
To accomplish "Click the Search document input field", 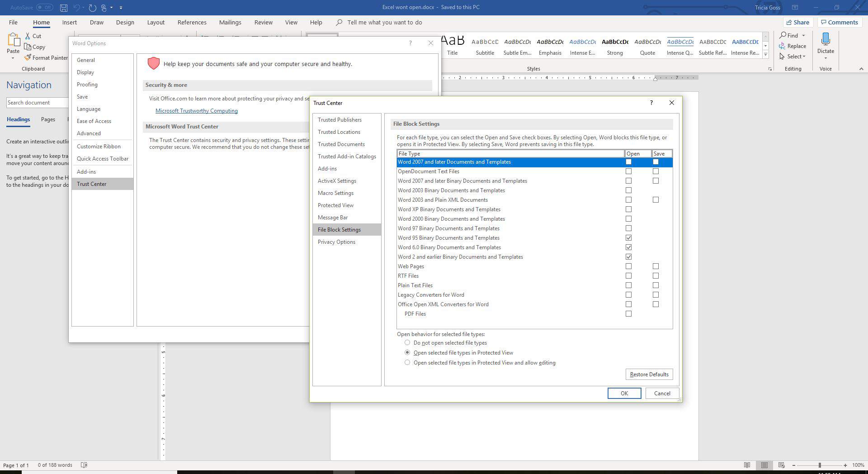I will click(37, 103).
